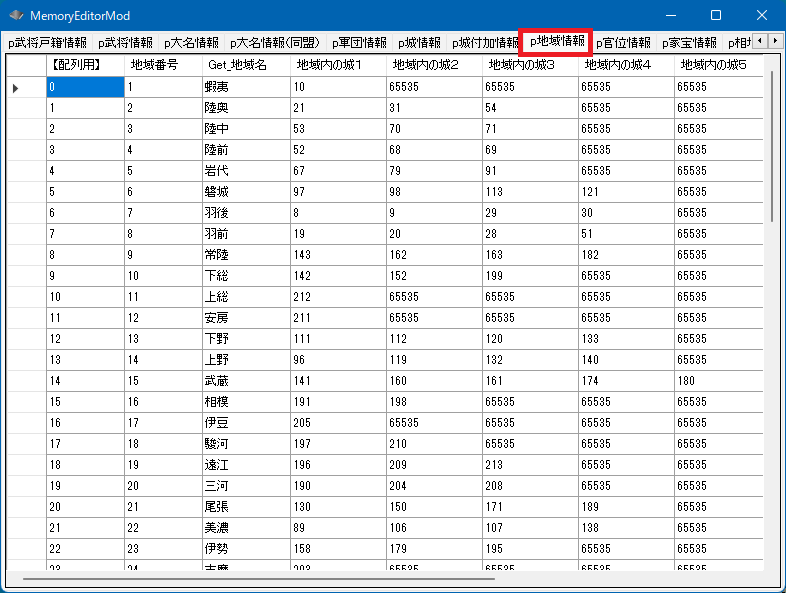Click the horizontal scrollbar at the bottom
786x593 pixels.
[258, 578]
